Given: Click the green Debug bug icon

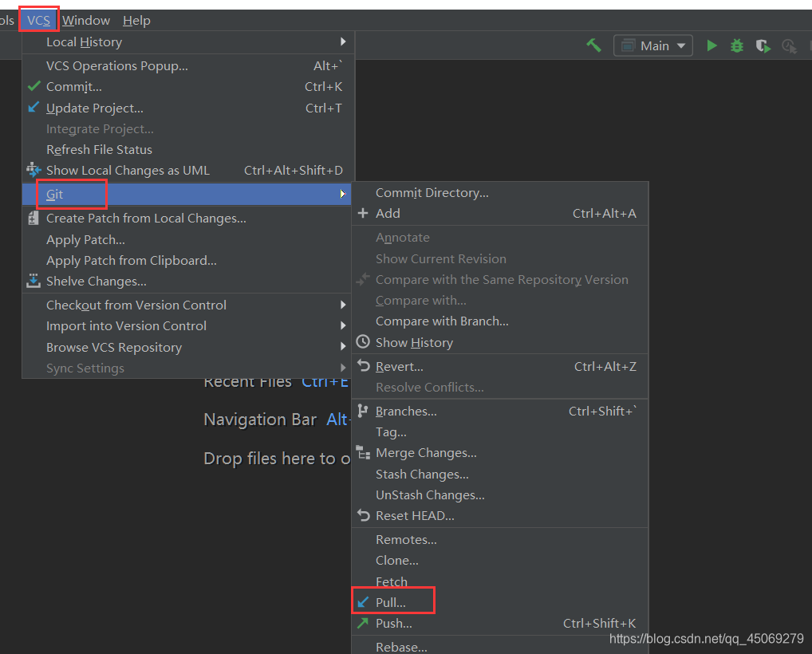Looking at the screenshot, I should pos(737,45).
